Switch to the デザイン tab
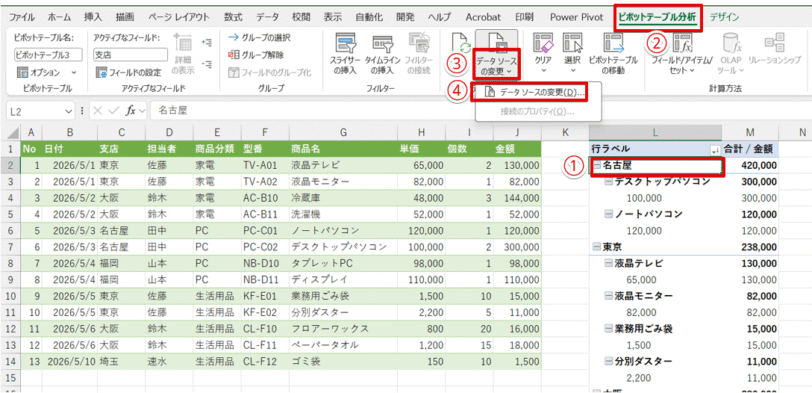 [x=724, y=17]
